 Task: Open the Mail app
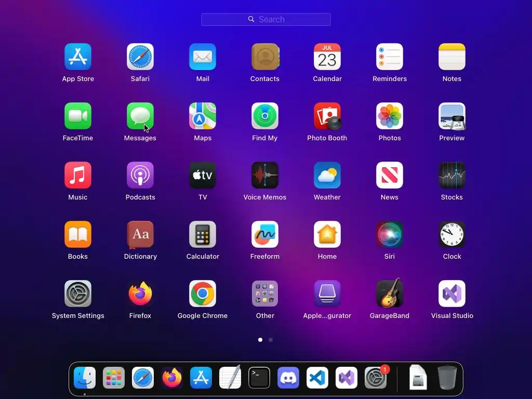coord(203,57)
